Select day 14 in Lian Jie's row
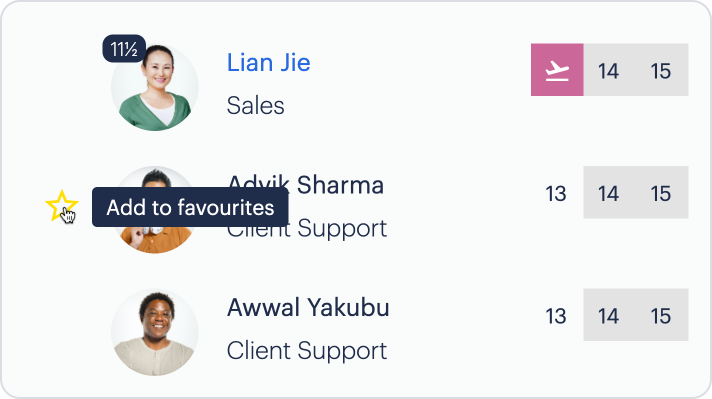 (x=609, y=70)
